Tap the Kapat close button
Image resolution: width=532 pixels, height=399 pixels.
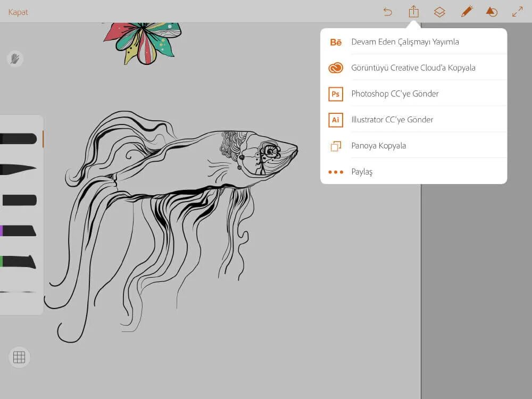tap(18, 12)
